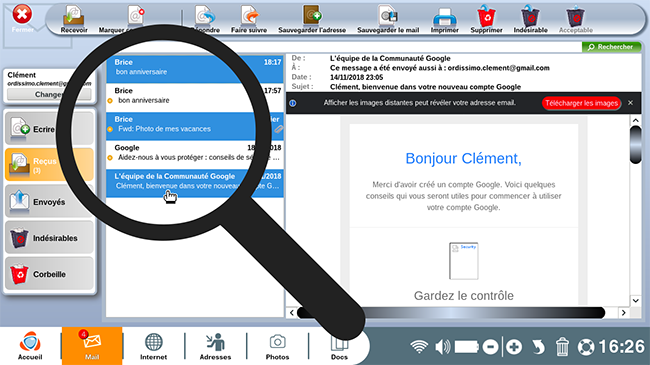Click the Acceptable toolbar icon
Viewport: 650px width, 365px height.
coord(575,19)
